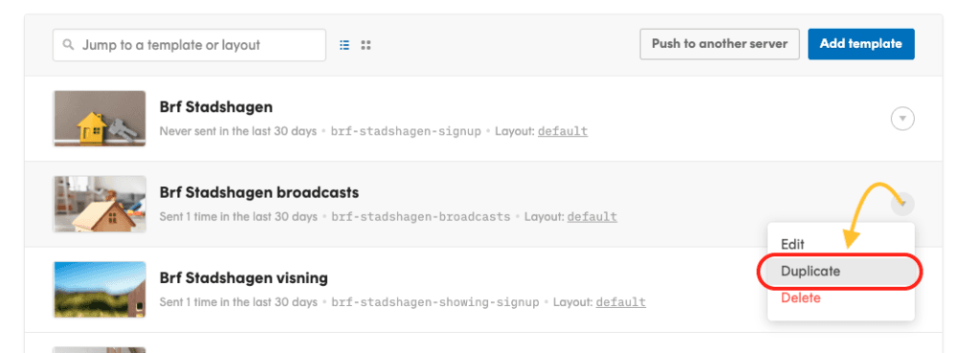Switch to grid view icon

pos(367,45)
